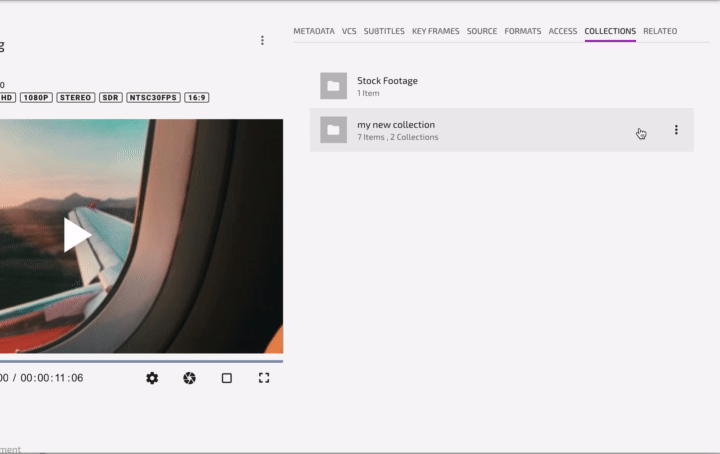Open my new collection three-dot menu
This screenshot has width=720, height=454.
tap(676, 130)
